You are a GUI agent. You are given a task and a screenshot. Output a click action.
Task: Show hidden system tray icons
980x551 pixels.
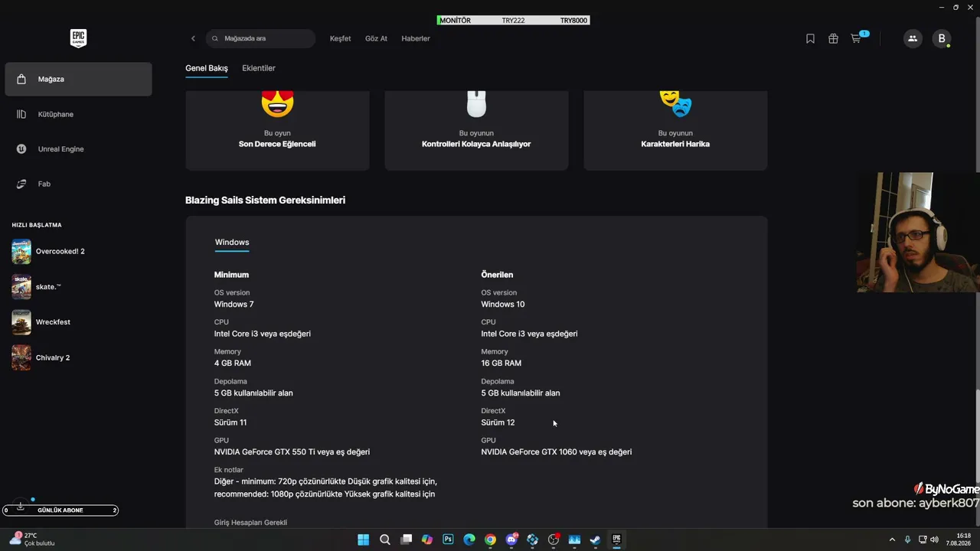click(892, 540)
